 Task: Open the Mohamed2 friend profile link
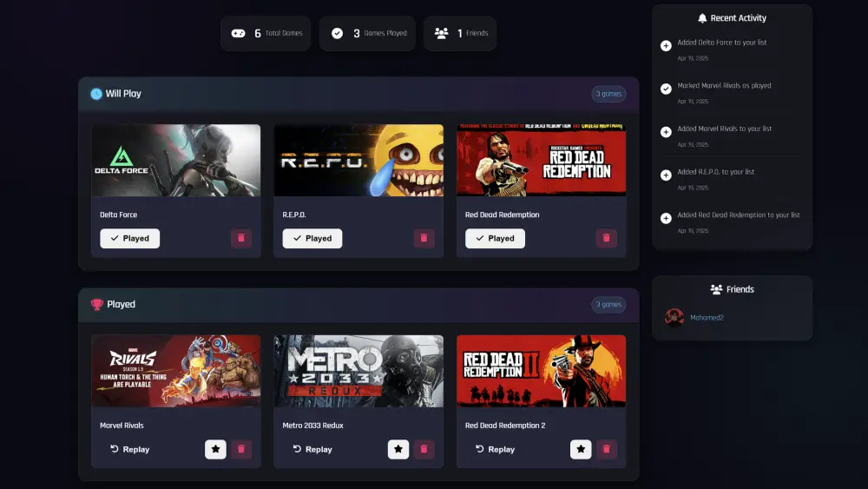707,318
